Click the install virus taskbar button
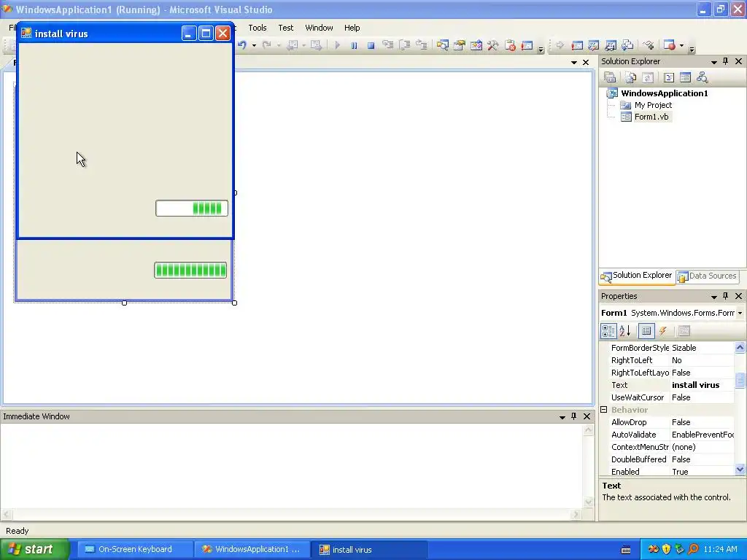The image size is (747, 560). [x=369, y=549]
